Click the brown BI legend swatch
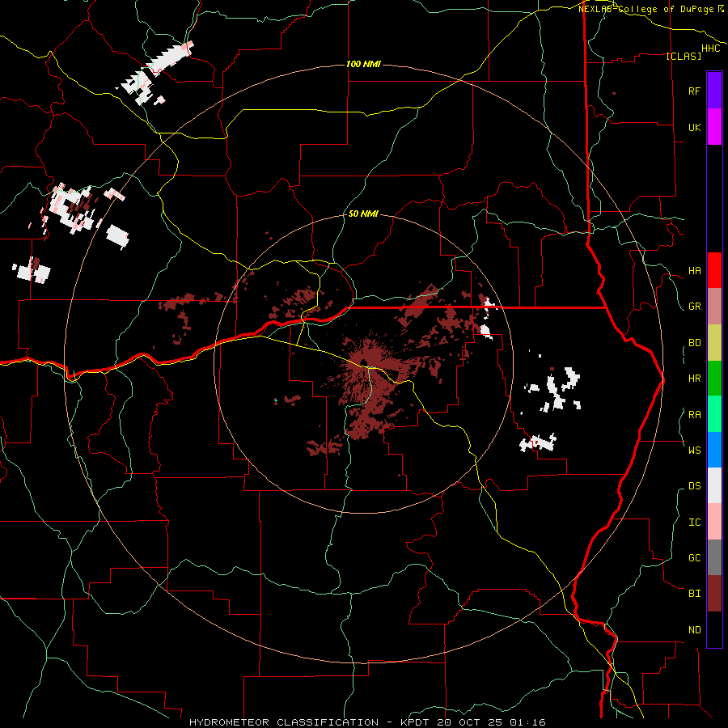Viewport: 728px width, 728px height. 714,594
